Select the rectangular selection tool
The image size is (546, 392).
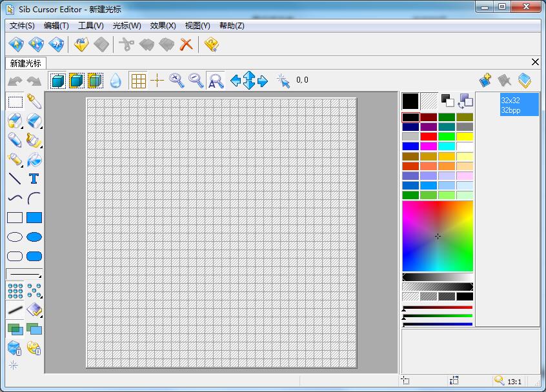(x=14, y=102)
